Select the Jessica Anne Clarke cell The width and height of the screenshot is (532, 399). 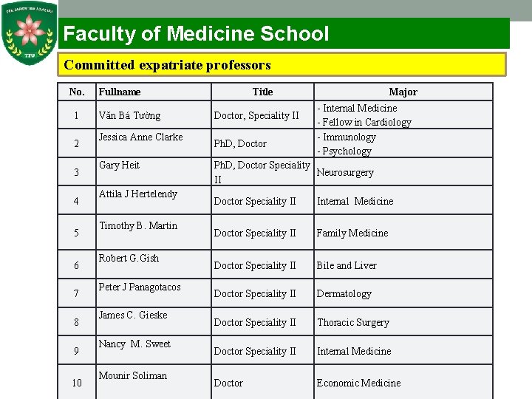[x=140, y=137]
